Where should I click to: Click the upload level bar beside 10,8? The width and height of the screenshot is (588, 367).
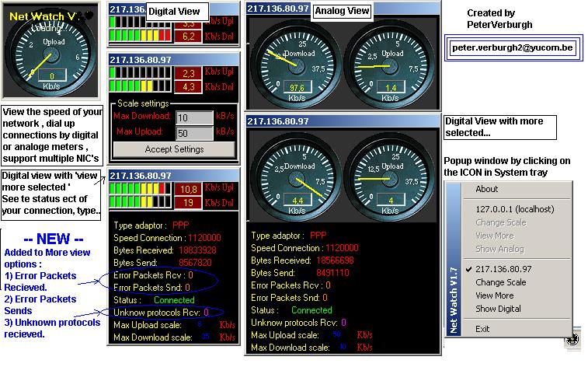tap(140, 188)
